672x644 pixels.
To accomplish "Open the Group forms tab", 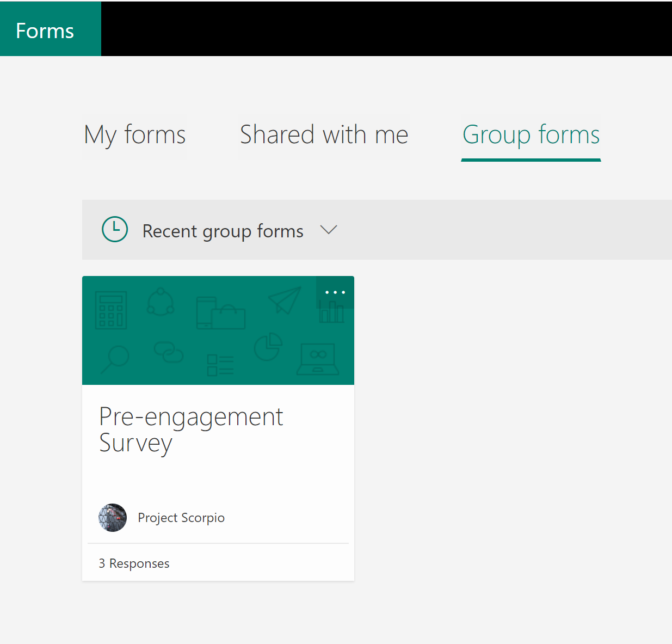I will coord(531,134).
